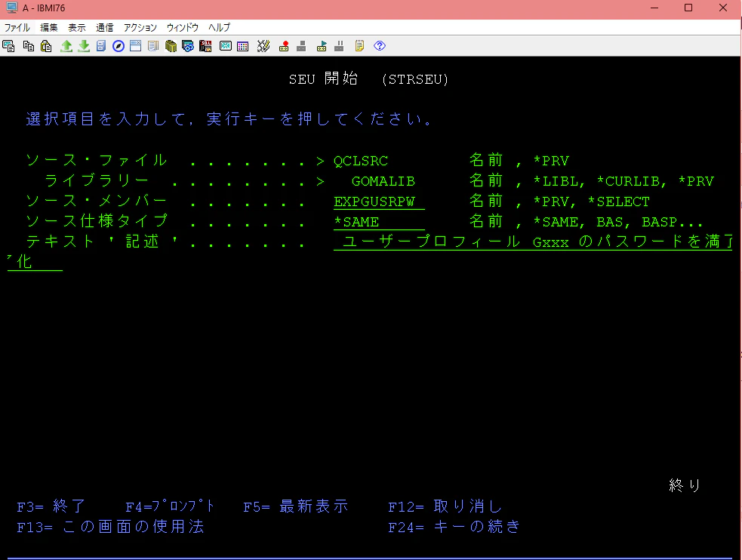Click the blue compass icon
This screenshot has height=560, width=742.
tap(119, 46)
